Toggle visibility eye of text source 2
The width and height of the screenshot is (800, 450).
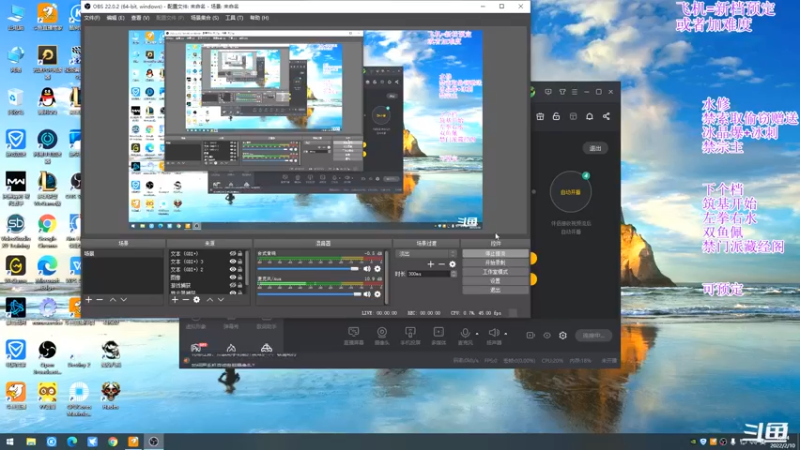click(x=233, y=269)
